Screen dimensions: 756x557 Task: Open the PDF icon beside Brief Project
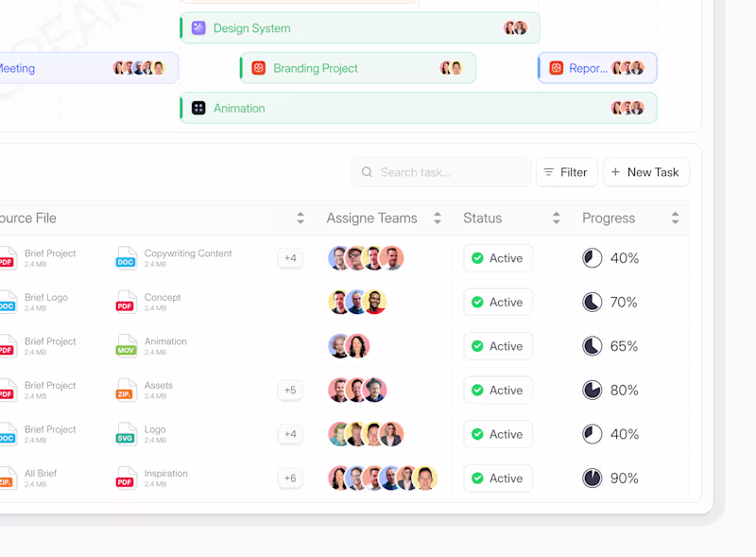(x=9, y=257)
